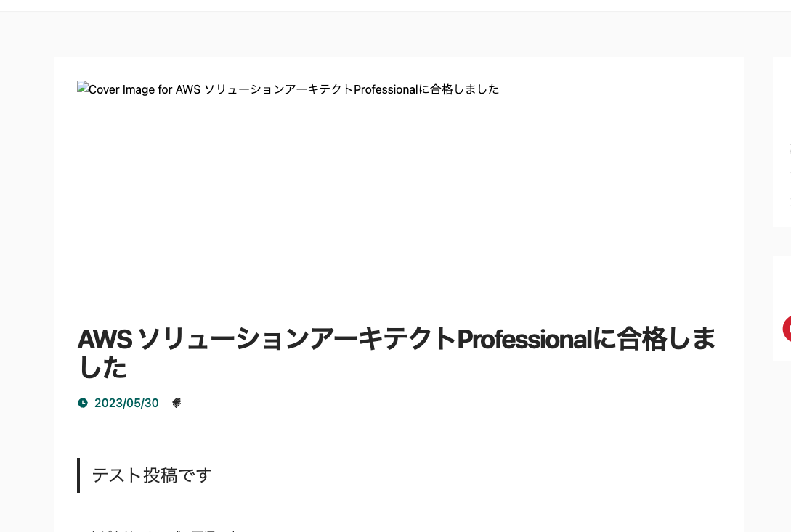This screenshot has height=532, width=791.
Task: Click the red circular icon at right edge
Action: (x=787, y=329)
